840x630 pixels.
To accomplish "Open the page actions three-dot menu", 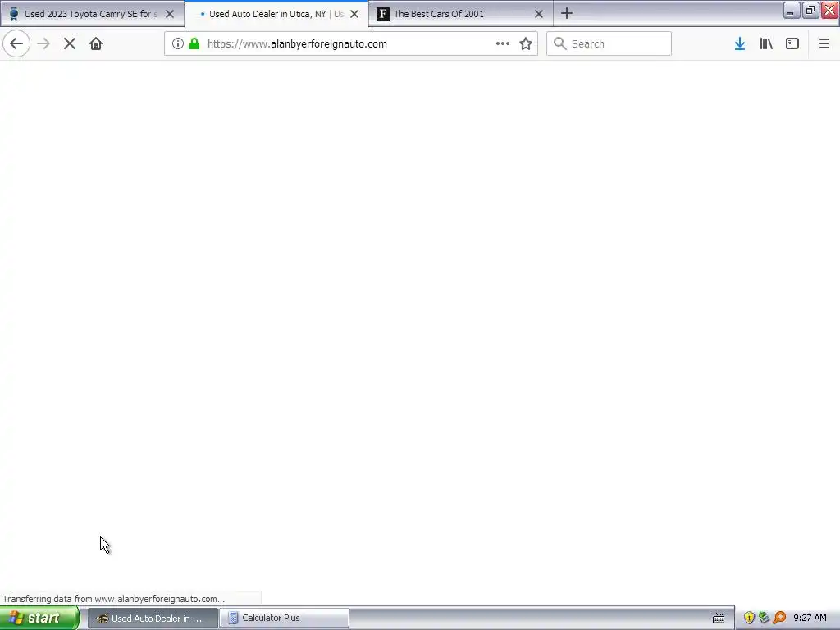I will pos(503,44).
